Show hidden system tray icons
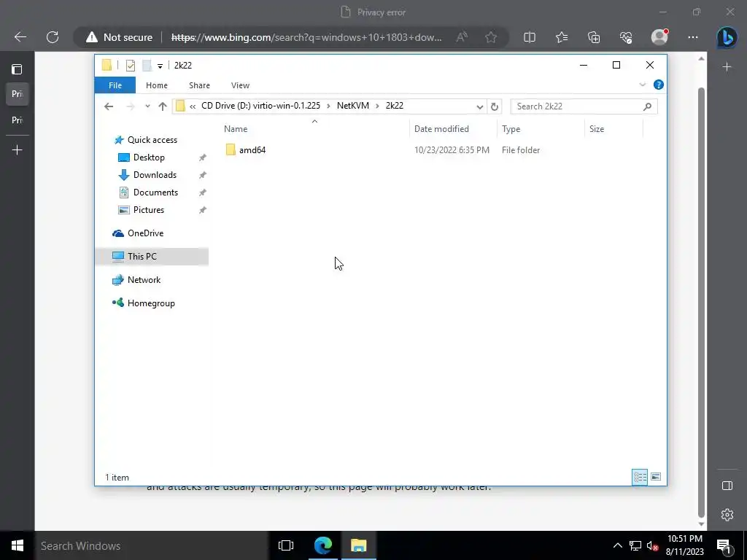Viewport: 747px width, 560px height. [617, 545]
